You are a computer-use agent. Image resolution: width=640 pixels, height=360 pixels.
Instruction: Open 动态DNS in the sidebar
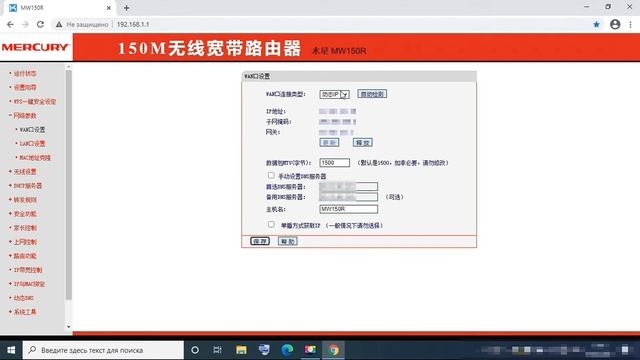click(x=23, y=298)
